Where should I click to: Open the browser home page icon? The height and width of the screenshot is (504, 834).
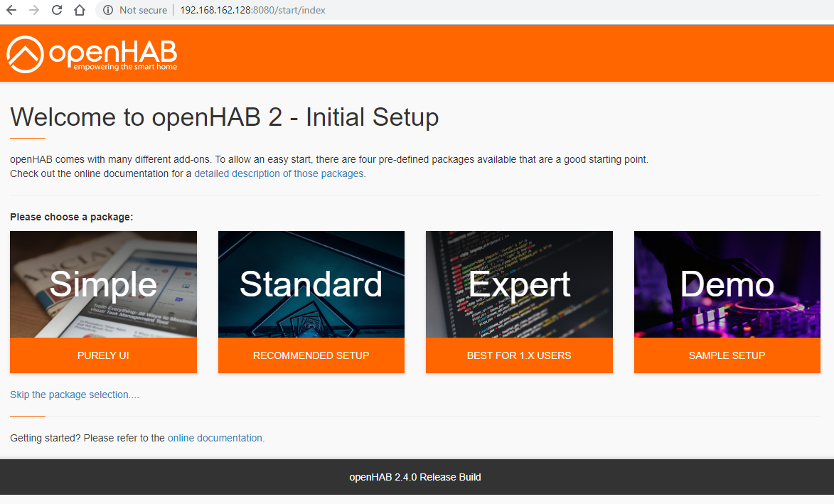pos(80,10)
